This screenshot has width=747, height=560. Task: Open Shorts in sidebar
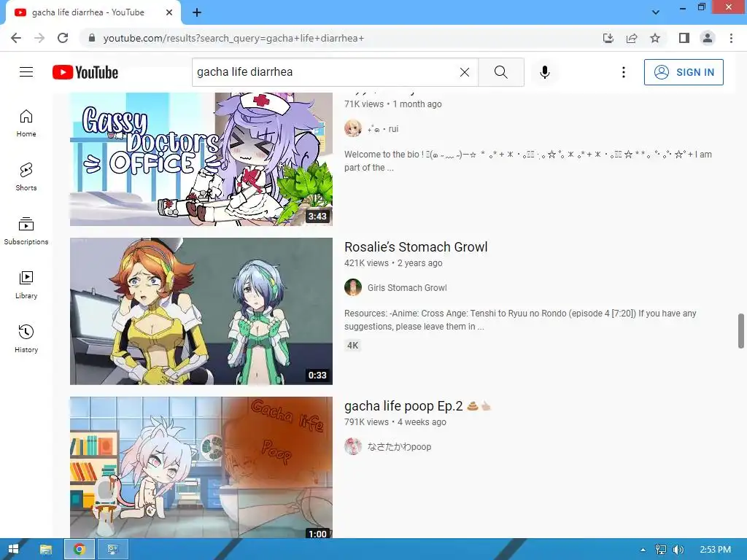coord(26,177)
